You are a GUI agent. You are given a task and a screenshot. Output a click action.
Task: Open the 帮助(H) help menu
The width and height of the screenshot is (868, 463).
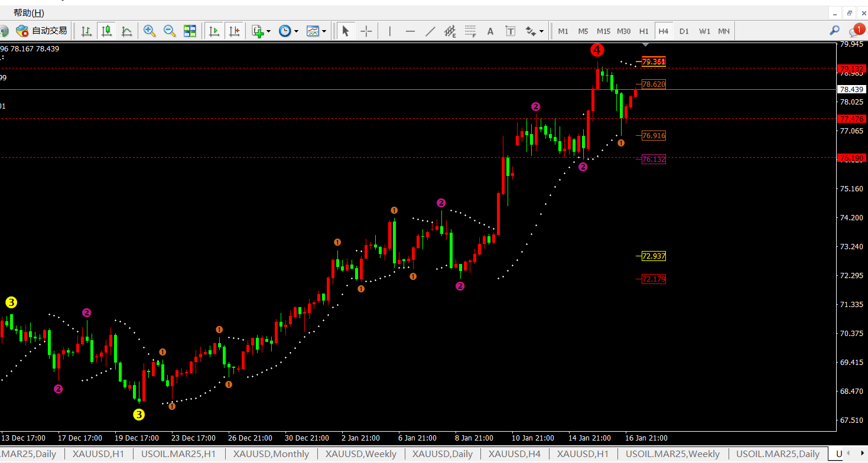coord(29,13)
